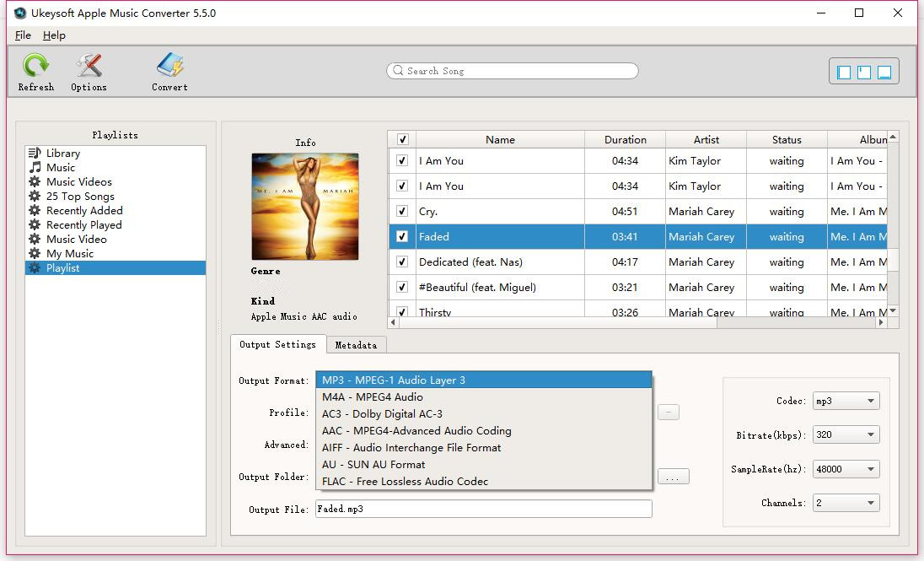
Task: Sort songs by the Name column header
Action: [500, 140]
